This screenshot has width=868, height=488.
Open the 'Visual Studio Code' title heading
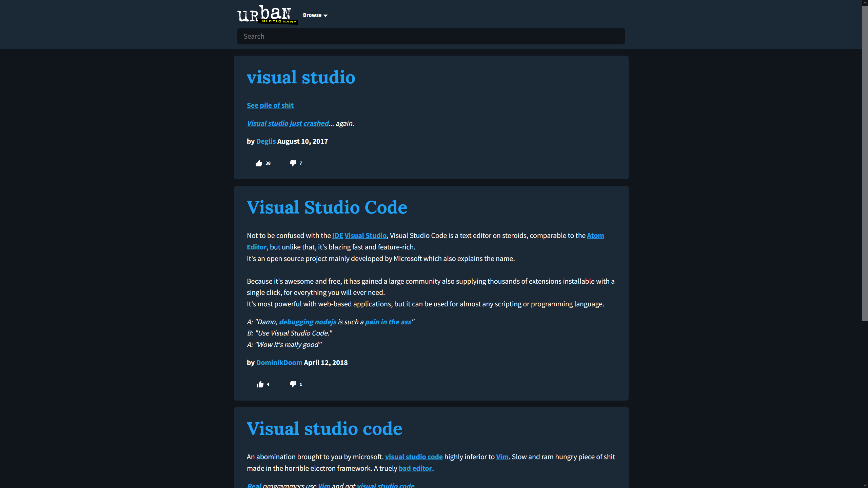pyautogui.click(x=327, y=207)
